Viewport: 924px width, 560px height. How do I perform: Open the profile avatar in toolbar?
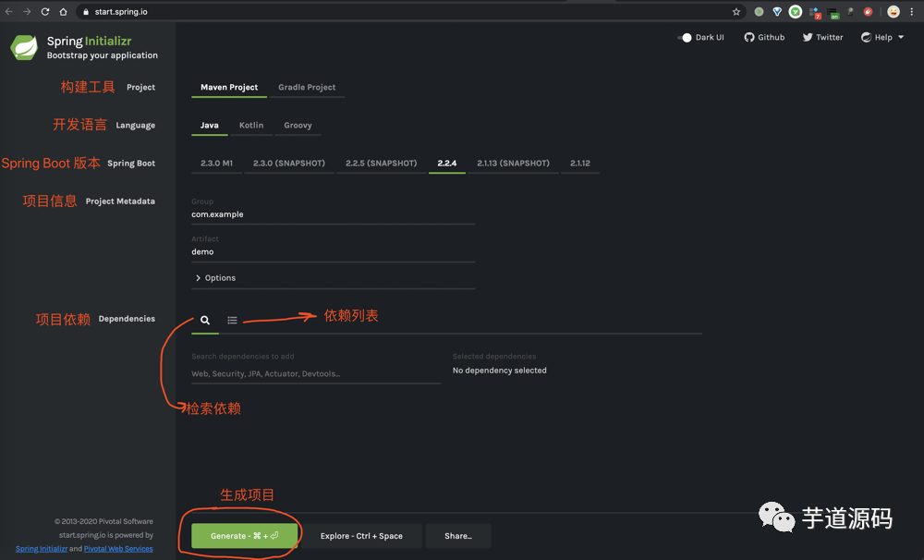coord(894,12)
